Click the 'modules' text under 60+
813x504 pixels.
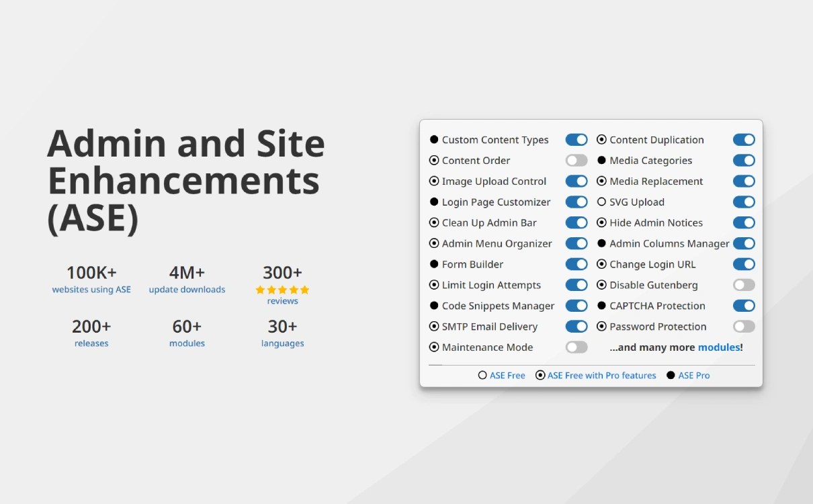[x=187, y=343]
